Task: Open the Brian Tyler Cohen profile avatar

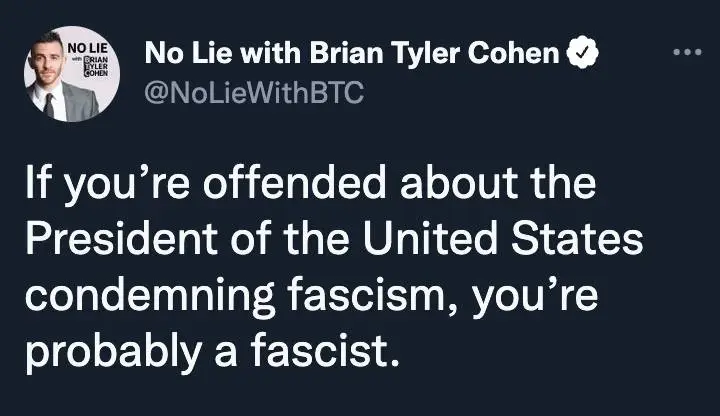Action: [x=69, y=72]
